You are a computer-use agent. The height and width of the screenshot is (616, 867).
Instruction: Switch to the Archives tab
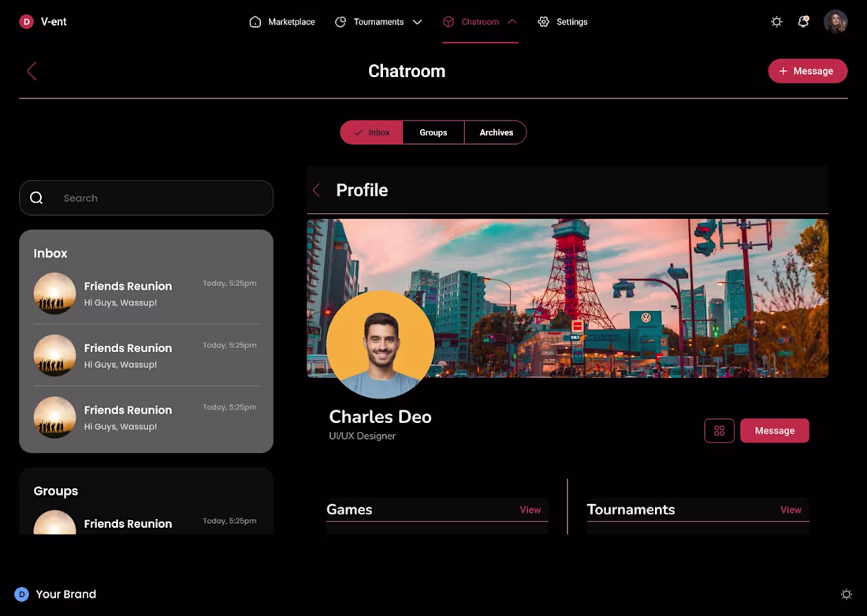pos(496,132)
